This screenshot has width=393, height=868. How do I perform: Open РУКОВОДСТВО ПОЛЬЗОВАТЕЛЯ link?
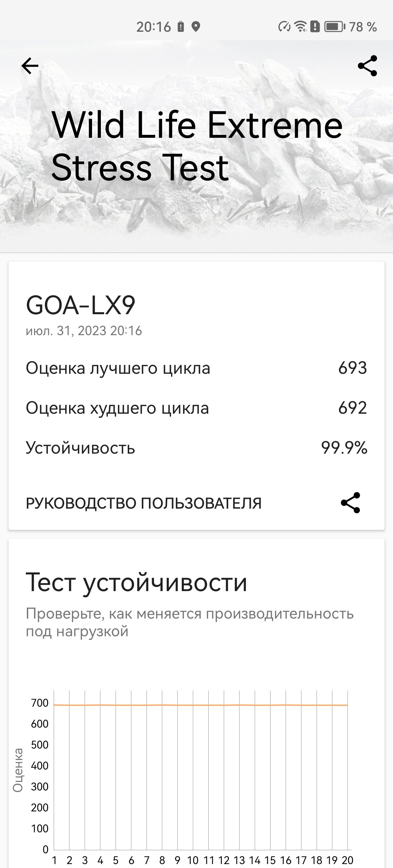(x=143, y=503)
